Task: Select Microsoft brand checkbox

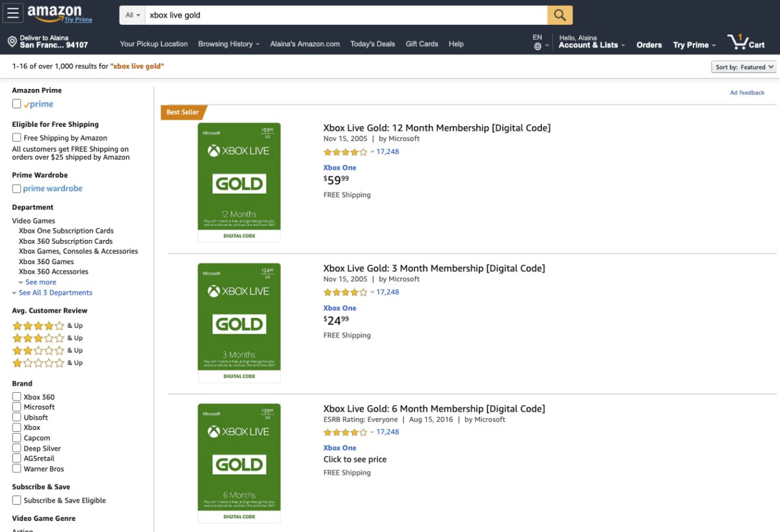Action: [16, 406]
